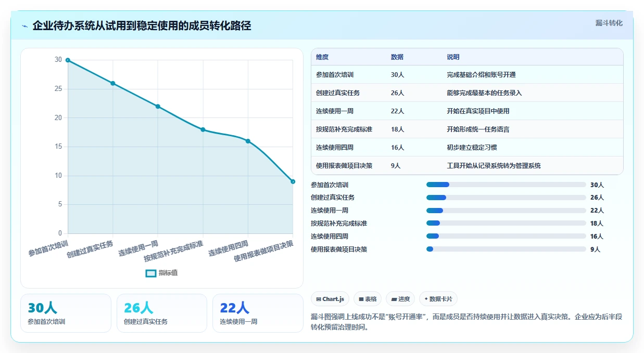Click the 18人 value in the table
Viewport: 644px width, 353px height.
398,129
